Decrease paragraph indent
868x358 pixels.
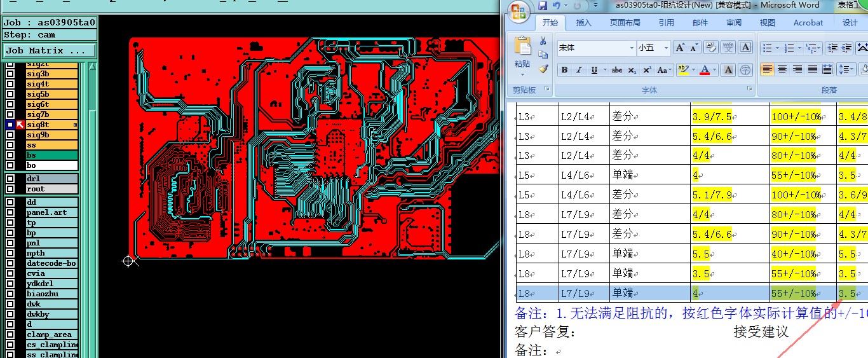pos(832,48)
